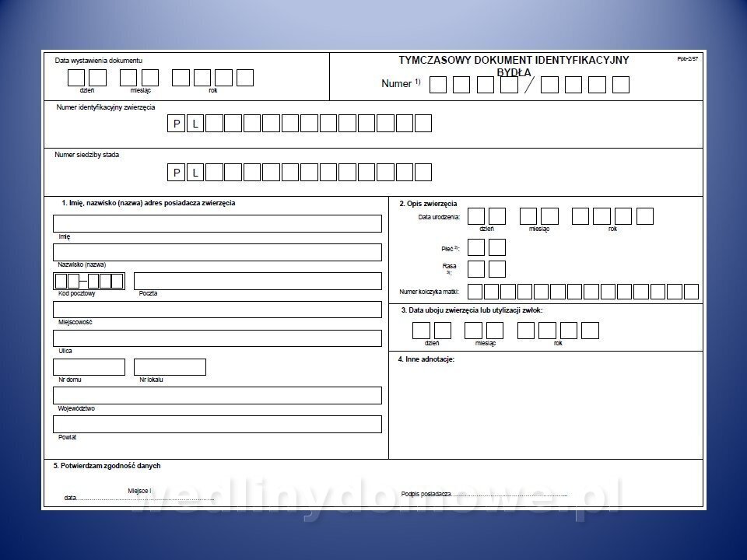747x560 pixels.
Task: Click first Rasa box
Action: tap(476, 269)
